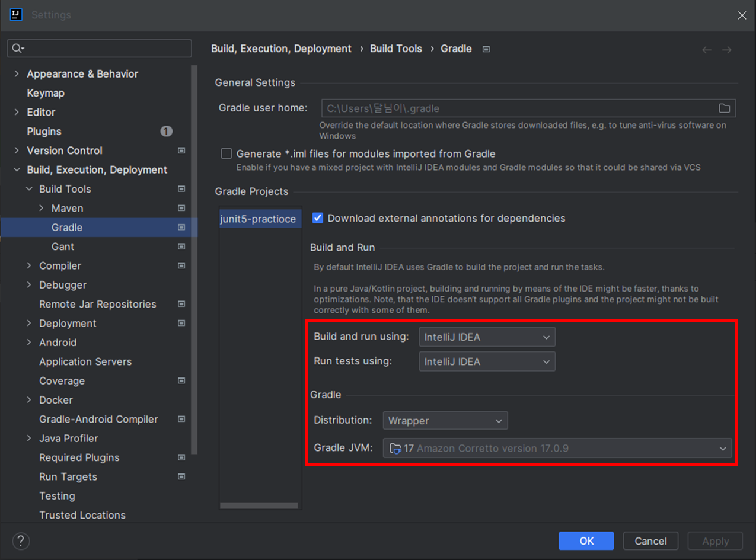Expand Appearance & Behavior section
The image size is (756, 560).
pos(17,74)
